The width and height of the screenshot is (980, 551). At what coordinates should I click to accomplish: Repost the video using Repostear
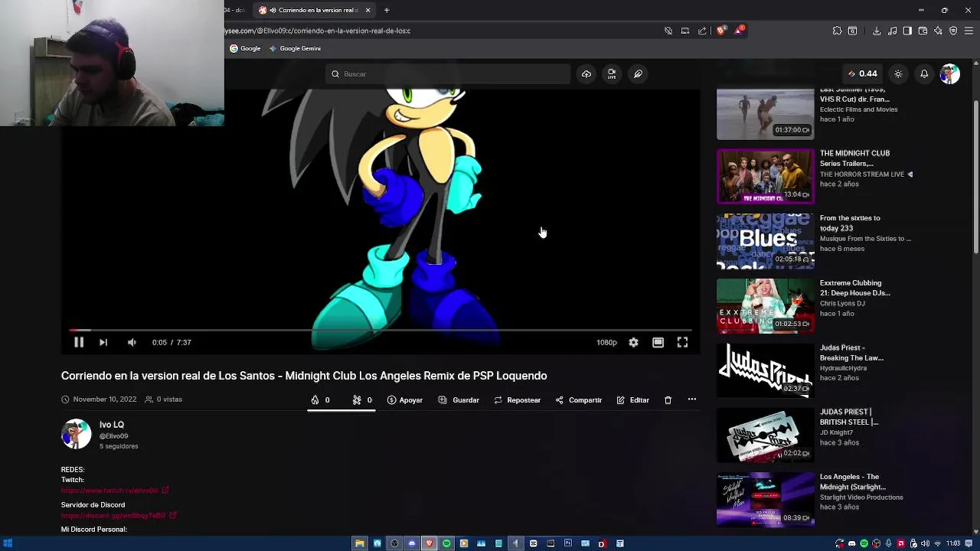pos(517,399)
